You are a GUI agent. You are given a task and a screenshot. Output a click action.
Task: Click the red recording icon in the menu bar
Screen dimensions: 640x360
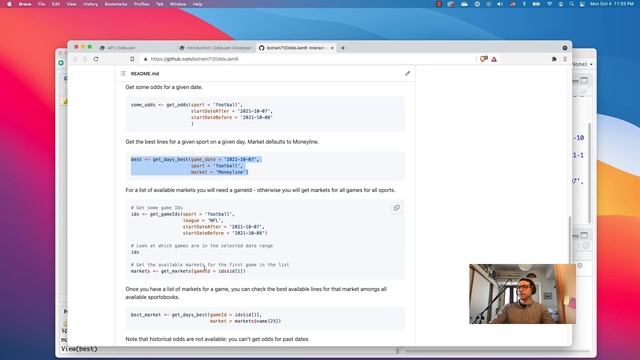click(x=439, y=4)
